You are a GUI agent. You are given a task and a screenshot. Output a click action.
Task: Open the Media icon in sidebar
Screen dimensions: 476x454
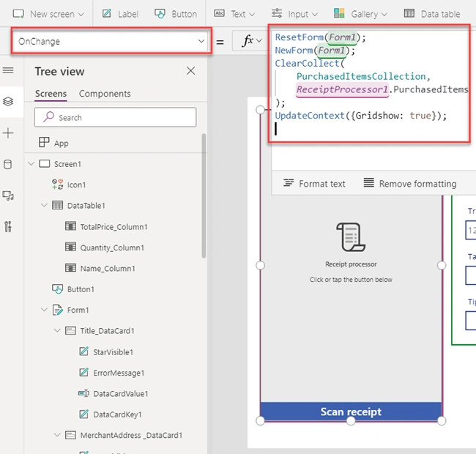point(8,196)
